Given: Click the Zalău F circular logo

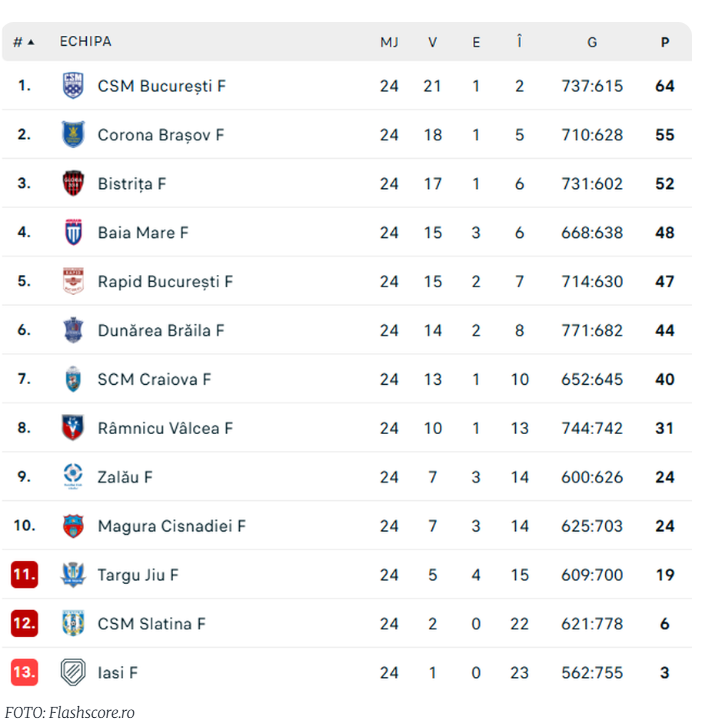Looking at the screenshot, I should tap(73, 476).
